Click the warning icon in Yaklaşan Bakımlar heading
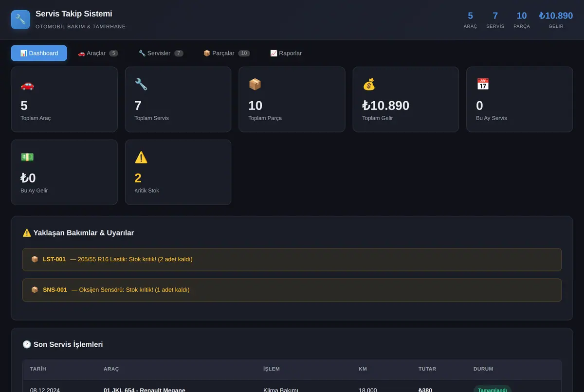This screenshot has width=584, height=392. [x=27, y=233]
